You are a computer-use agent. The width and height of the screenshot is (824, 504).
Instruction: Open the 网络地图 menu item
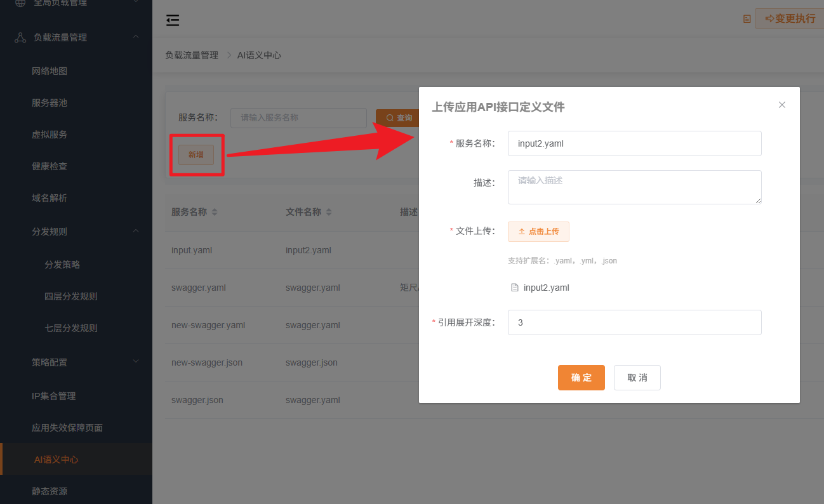coord(50,71)
